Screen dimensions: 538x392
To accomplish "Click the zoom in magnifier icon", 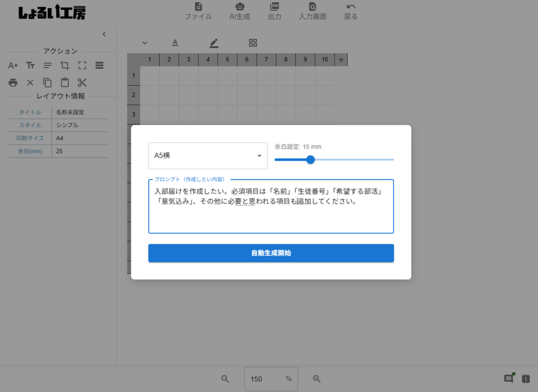I will click(317, 379).
